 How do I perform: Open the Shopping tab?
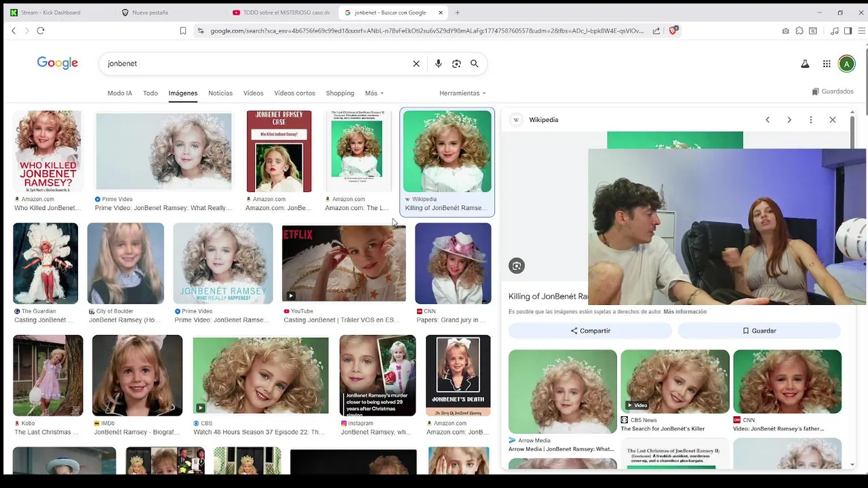pos(340,93)
